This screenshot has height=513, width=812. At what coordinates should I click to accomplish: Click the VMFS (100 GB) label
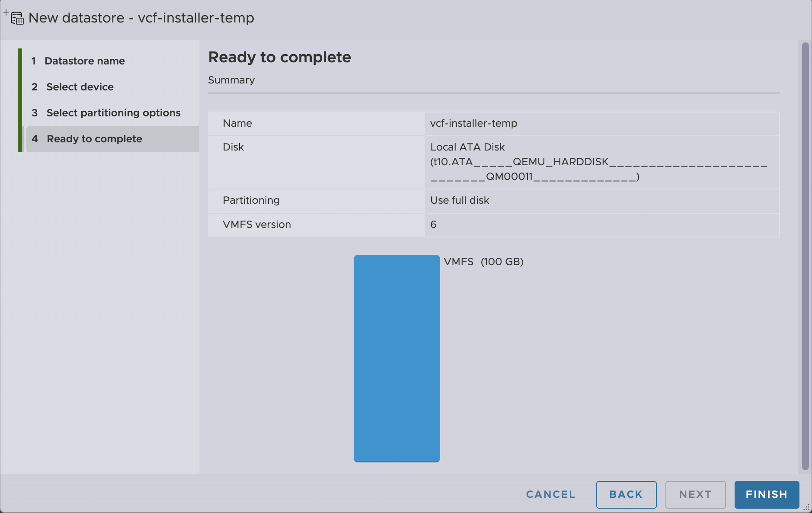(483, 262)
